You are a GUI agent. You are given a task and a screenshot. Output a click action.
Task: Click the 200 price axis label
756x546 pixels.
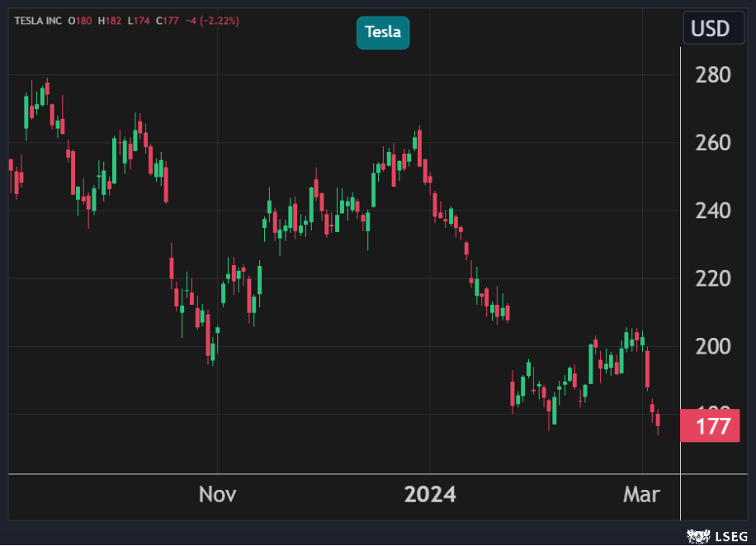pos(714,347)
